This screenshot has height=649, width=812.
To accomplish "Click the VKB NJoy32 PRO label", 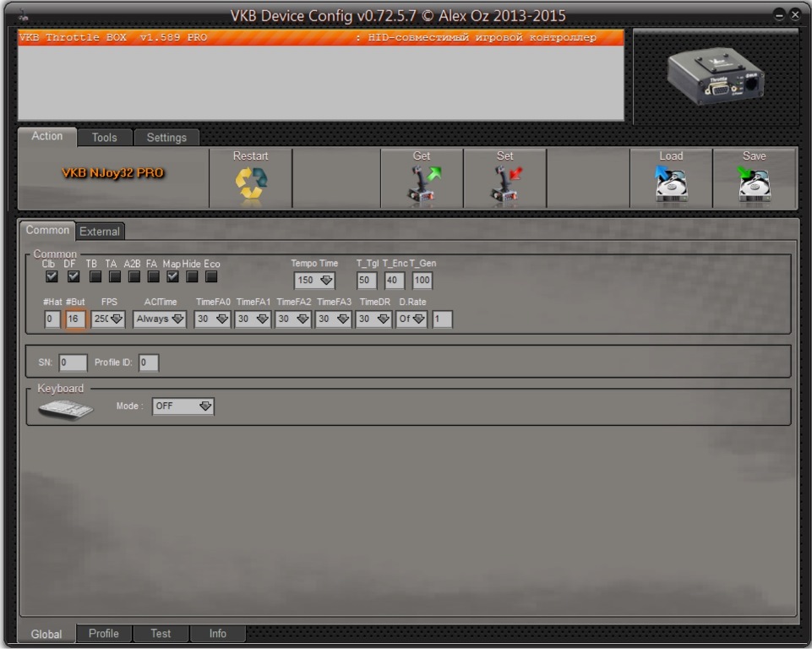I will coord(113,173).
